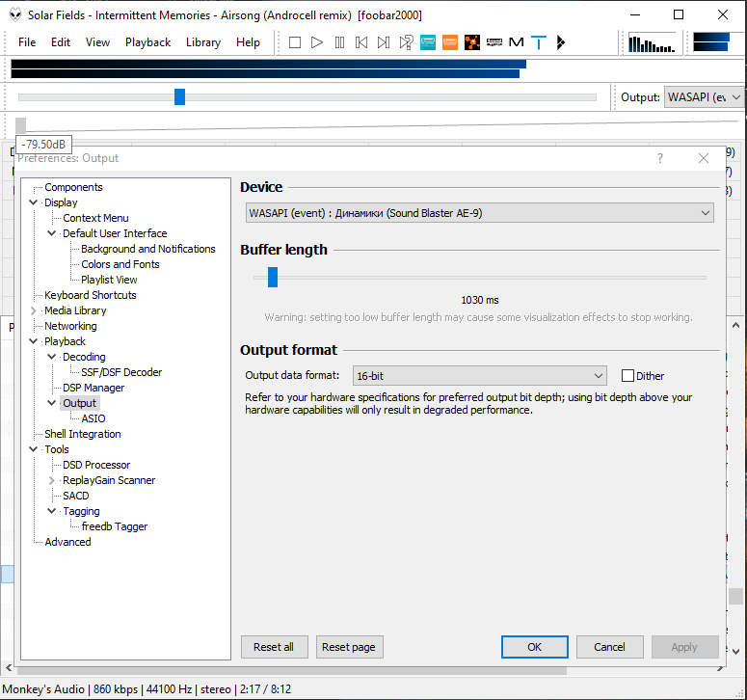Viewport: 747px width, 700px height.
Task: Open SSF/DSF Decoder page
Action: pyautogui.click(x=121, y=372)
